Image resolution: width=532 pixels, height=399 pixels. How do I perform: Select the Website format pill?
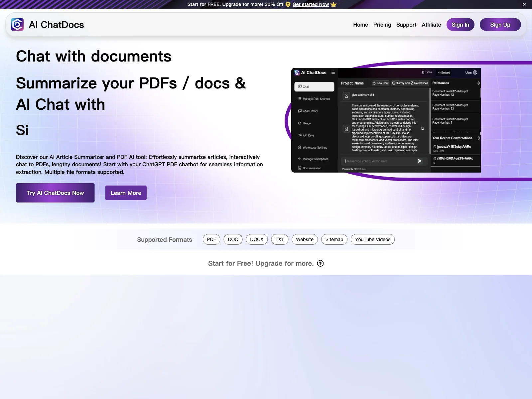click(x=305, y=239)
